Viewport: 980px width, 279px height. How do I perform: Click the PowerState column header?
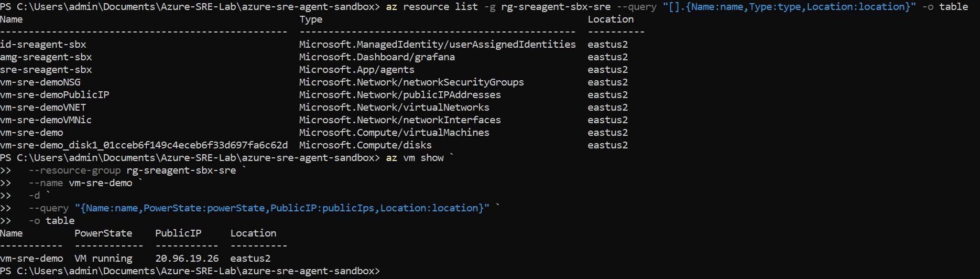103,233
